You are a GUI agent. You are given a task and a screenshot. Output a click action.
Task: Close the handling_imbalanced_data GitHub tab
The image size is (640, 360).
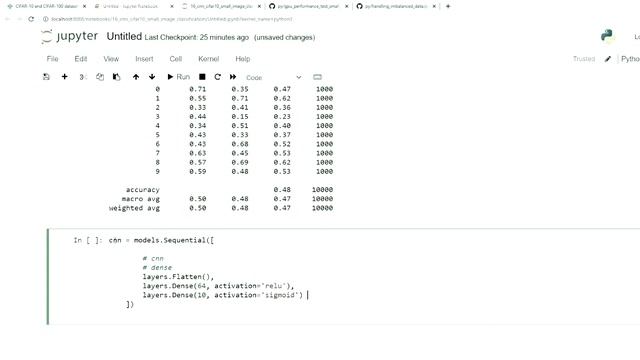pos(434,6)
